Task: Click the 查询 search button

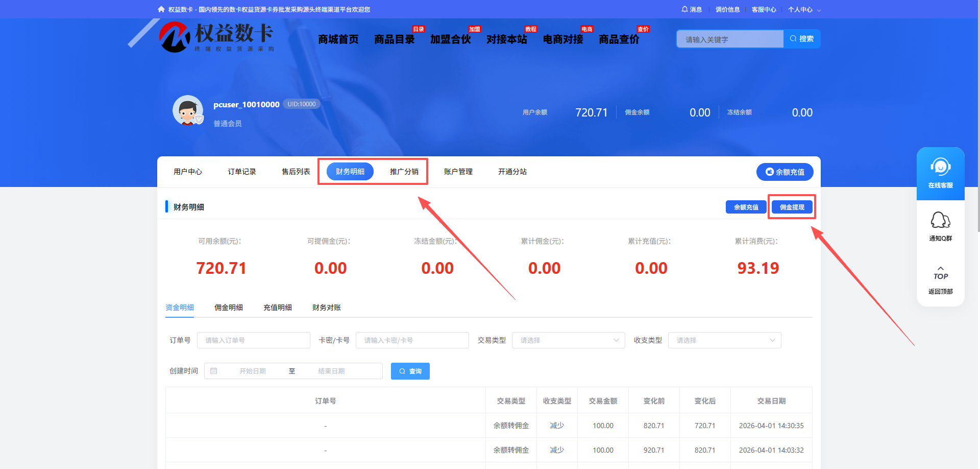Action: click(x=410, y=371)
